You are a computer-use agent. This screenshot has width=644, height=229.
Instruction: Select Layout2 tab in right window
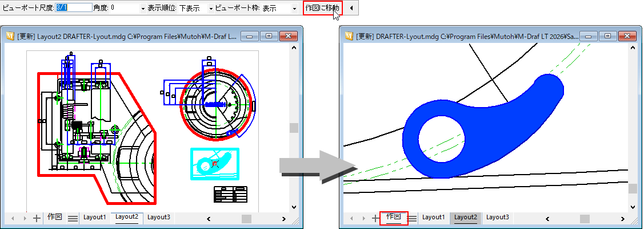click(x=466, y=218)
